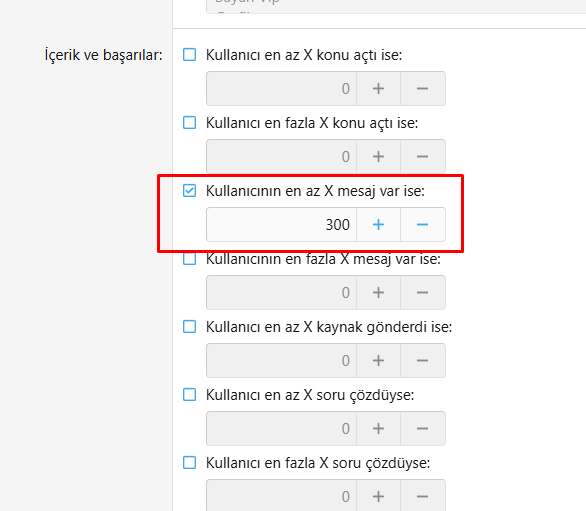Click plus under 'en fazla X konu açtı ise'
Screen dimensions: 586x511
[x=378, y=157]
